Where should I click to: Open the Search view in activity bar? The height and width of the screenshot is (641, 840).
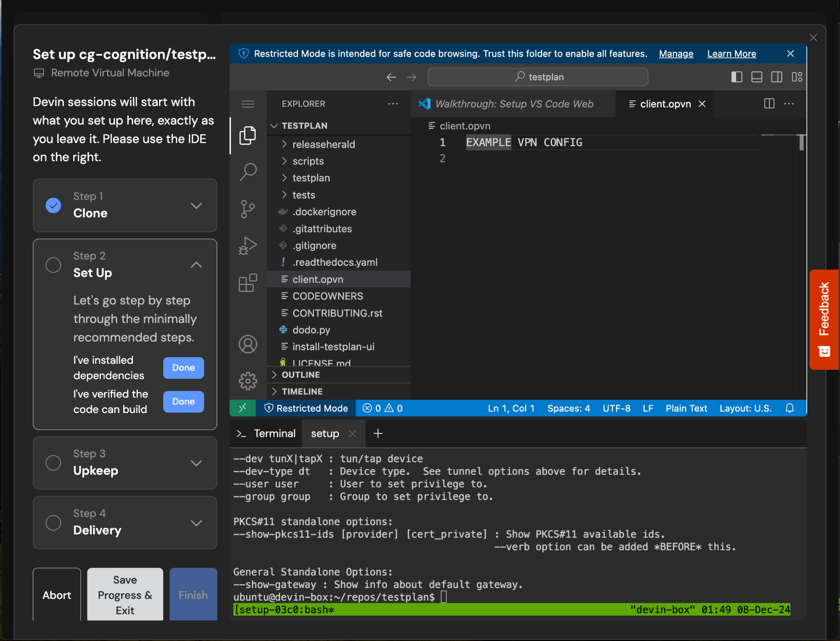pyautogui.click(x=248, y=172)
